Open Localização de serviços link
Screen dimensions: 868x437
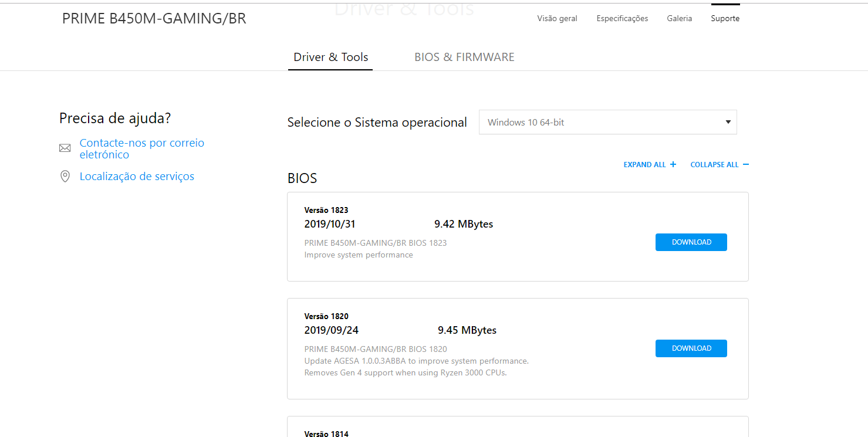click(x=137, y=177)
